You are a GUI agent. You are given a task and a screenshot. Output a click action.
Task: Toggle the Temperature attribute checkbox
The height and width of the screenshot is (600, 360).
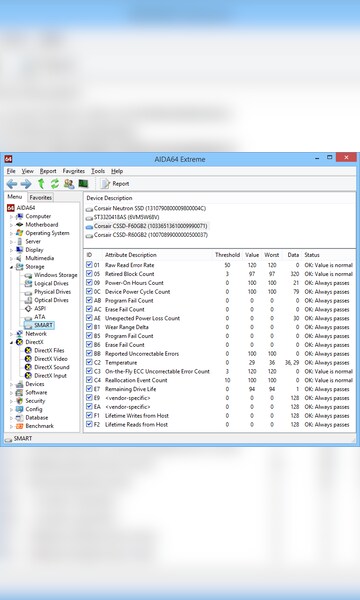click(89, 362)
